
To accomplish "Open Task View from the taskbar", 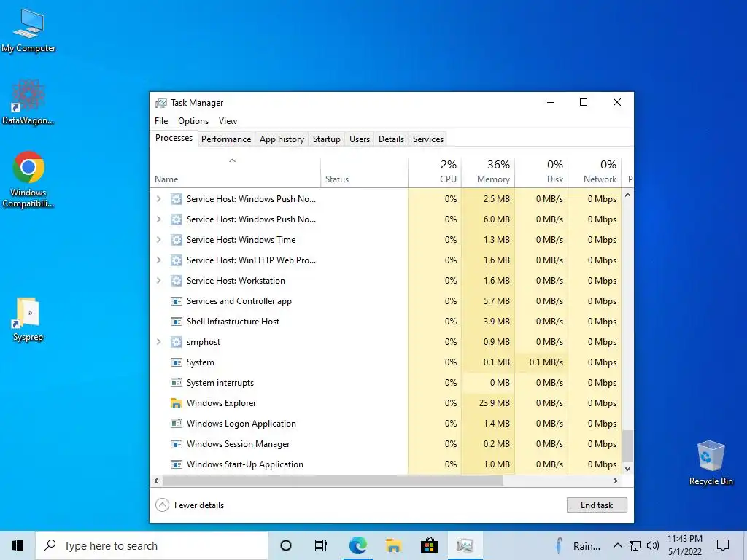I will pyautogui.click(x=321, y=545).
